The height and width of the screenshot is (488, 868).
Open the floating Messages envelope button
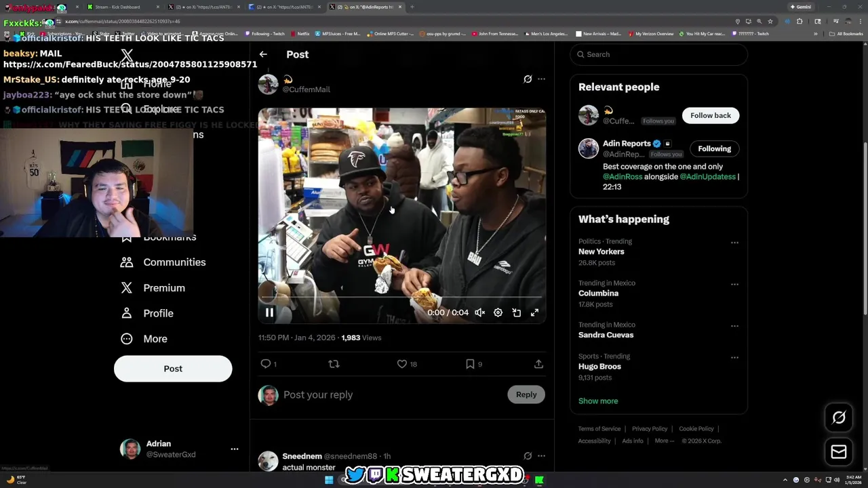tap(839, 452)
